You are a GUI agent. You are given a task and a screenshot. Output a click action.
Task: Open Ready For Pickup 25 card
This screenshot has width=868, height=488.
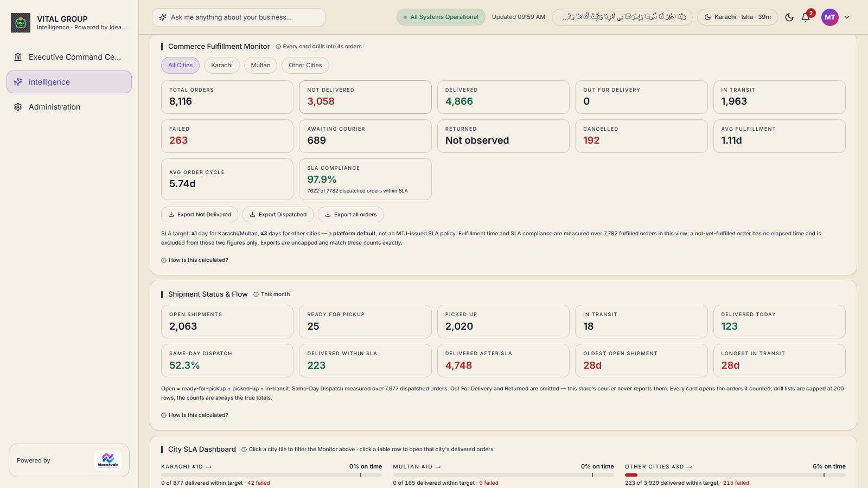point(365,322)
